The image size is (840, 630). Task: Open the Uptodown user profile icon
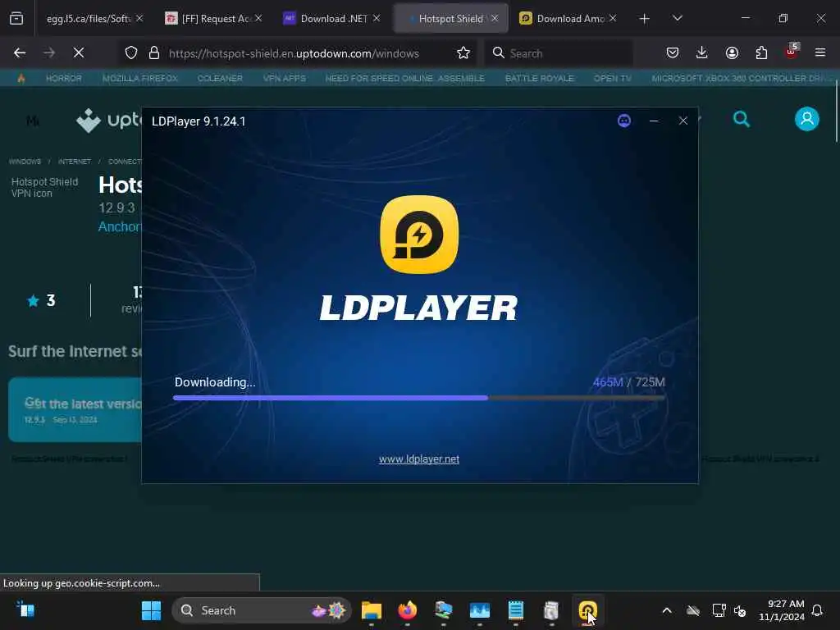[807, 119]
